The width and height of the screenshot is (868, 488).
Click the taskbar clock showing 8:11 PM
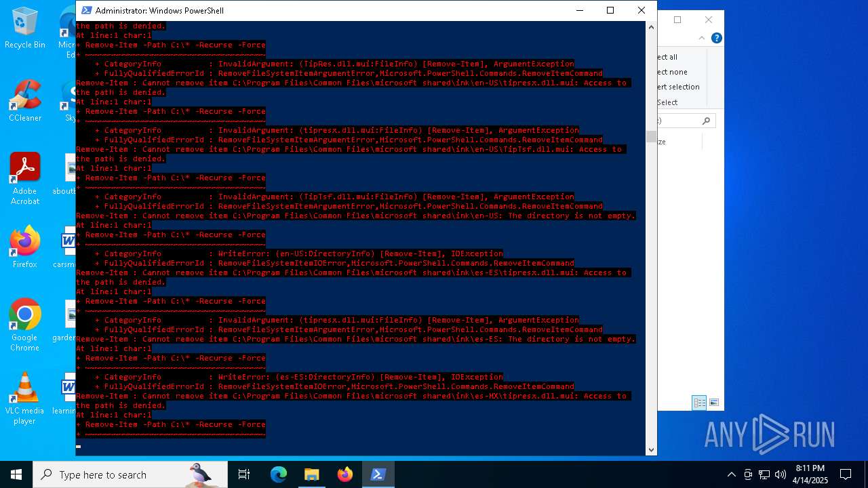coord(810,474)
